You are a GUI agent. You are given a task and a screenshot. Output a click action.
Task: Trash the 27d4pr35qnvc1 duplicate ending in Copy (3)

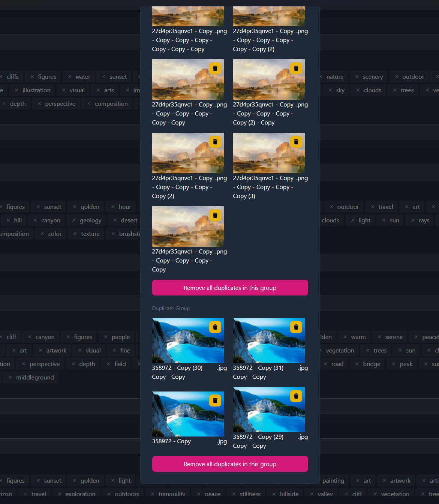296,142
